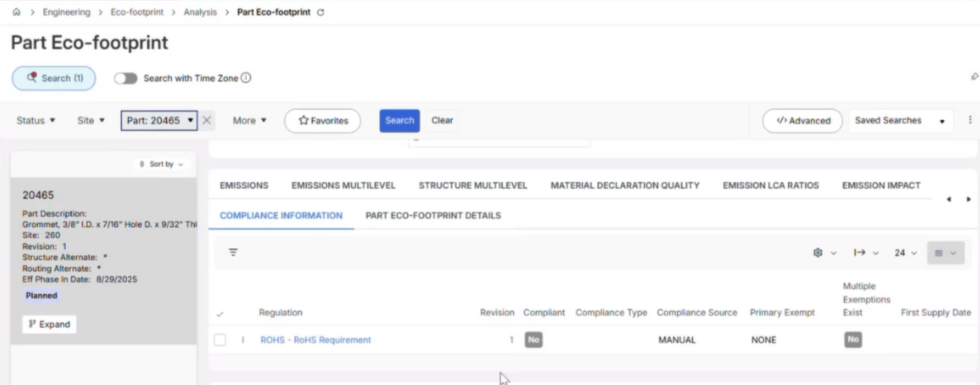This screenshot has width=980, height=385.
Task: Go to Engineering in breadcrumb
Action: point(66,13)
